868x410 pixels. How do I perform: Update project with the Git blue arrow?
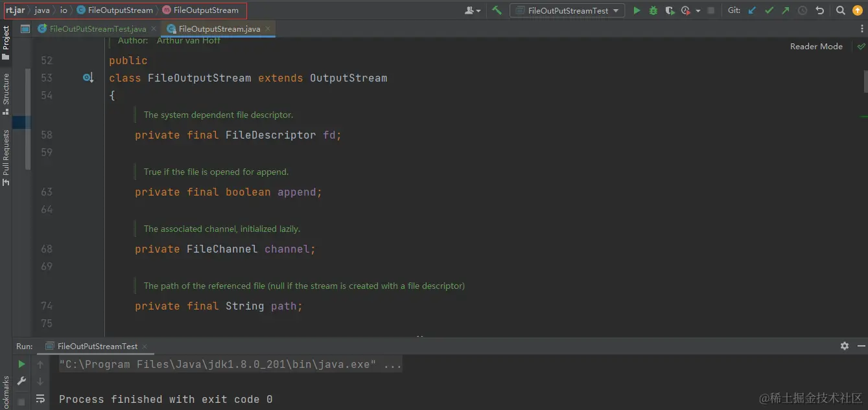pyautogui.click(x=752, y=10)
